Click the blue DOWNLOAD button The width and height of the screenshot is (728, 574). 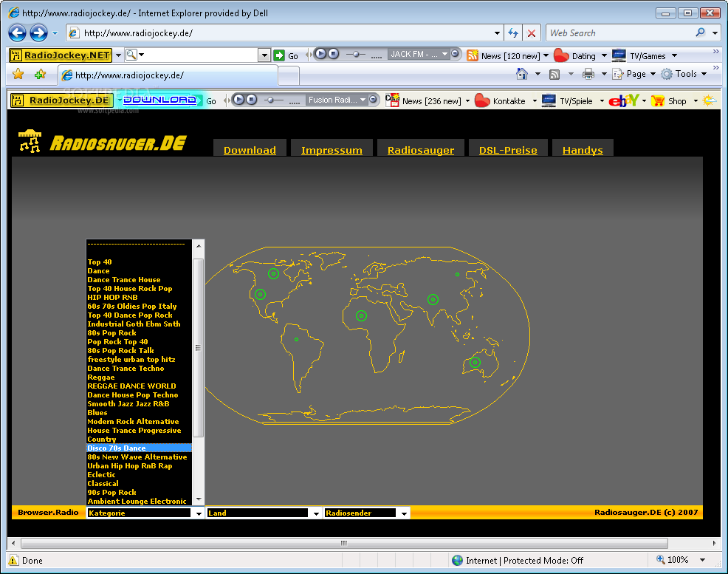(x=159, y=100)
